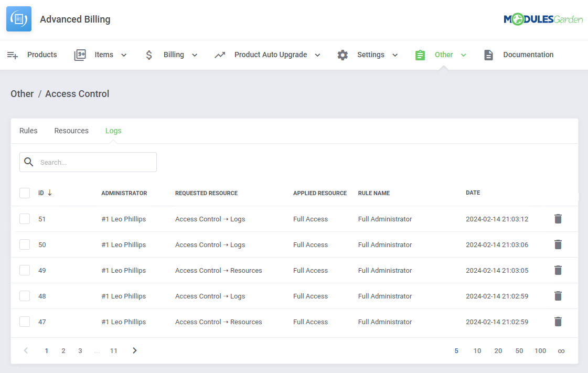Sort by Date column header

[x=473, y=193]
